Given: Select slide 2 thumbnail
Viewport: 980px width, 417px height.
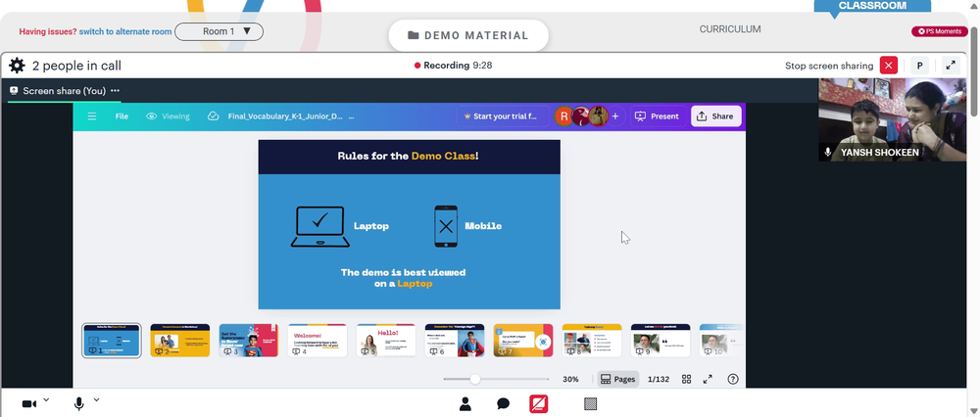Looking at the screenshot, I should (x=180, y=341).
